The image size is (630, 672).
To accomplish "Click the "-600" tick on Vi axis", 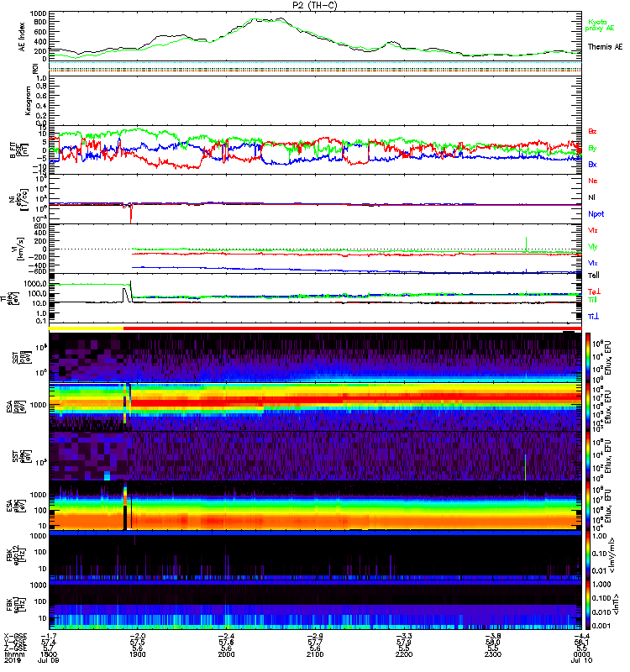I will point(39,270).
